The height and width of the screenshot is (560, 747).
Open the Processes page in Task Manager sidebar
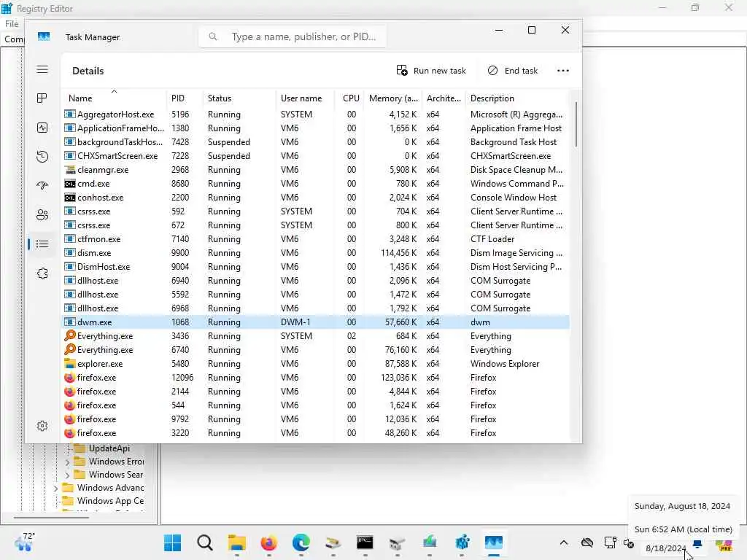(42, 98)
